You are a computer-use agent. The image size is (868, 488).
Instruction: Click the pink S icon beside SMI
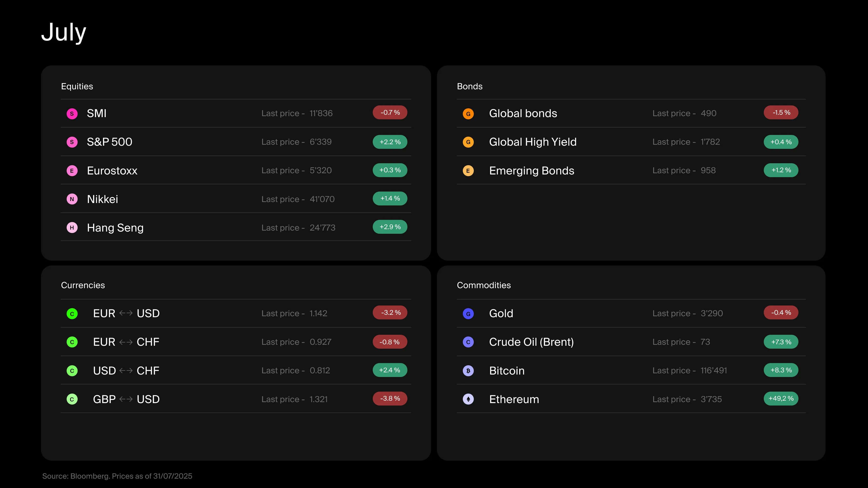pos(72,113)
